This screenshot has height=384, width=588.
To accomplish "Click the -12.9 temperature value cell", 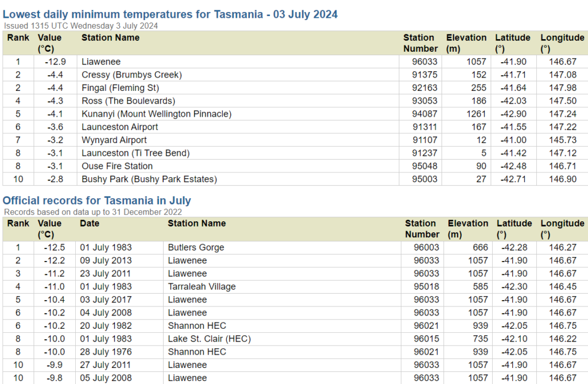I will coord(55,62).
